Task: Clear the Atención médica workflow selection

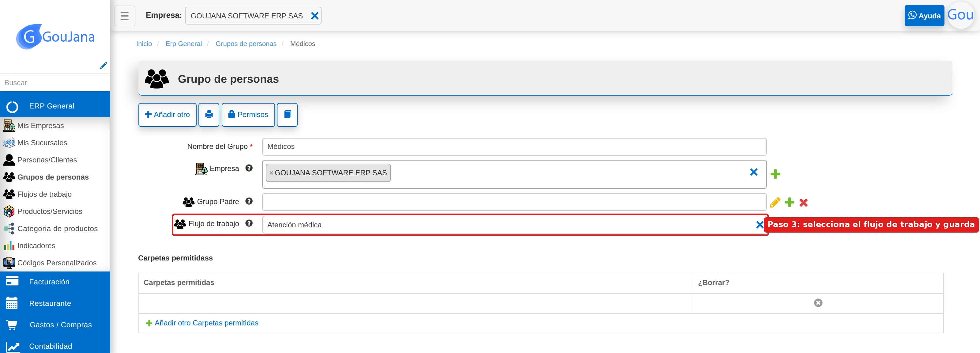Action: tap(760, 225)
